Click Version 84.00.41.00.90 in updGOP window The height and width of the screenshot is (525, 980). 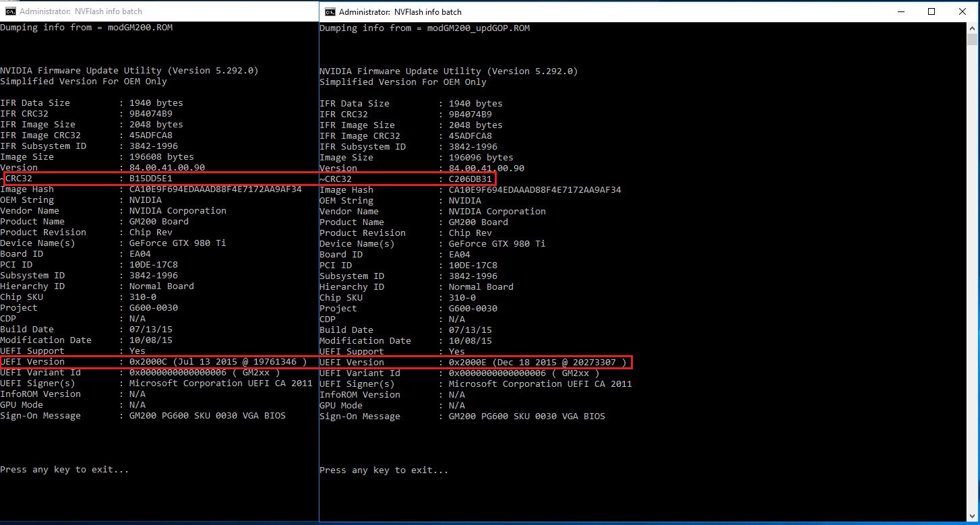pyautogui.click(x=487, y=168)
